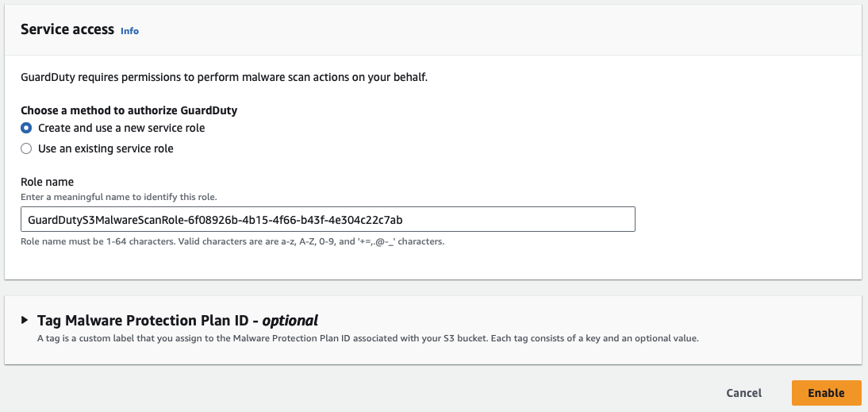This screenshot has height=412, width=868.
Task: Click the role name character rules text
Action: (x=232, y=241)
